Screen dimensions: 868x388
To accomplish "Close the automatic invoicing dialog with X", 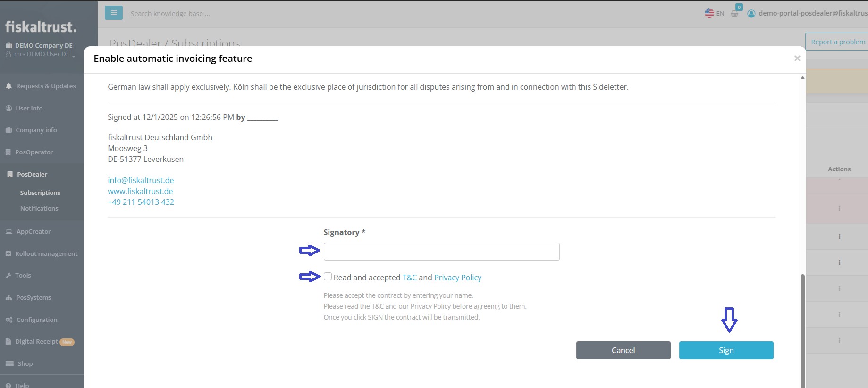I will pos(797,58).
